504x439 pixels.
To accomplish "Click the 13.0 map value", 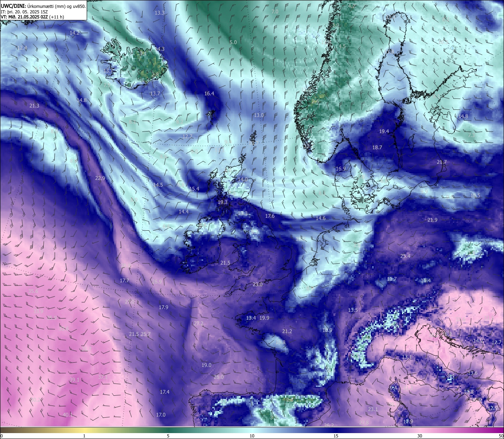I will tap(259, 115).
